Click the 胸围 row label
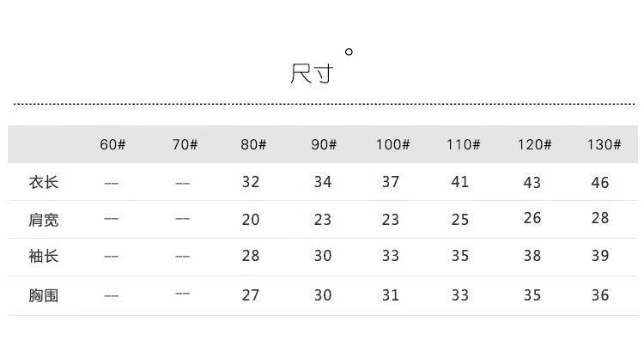This screenshot has width=644, height=352. coord(44,295)
